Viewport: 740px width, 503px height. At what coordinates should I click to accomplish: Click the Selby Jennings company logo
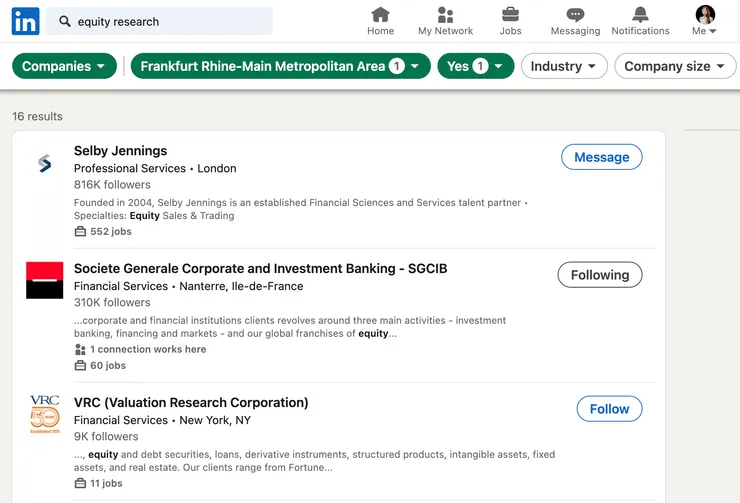[44, 163]
